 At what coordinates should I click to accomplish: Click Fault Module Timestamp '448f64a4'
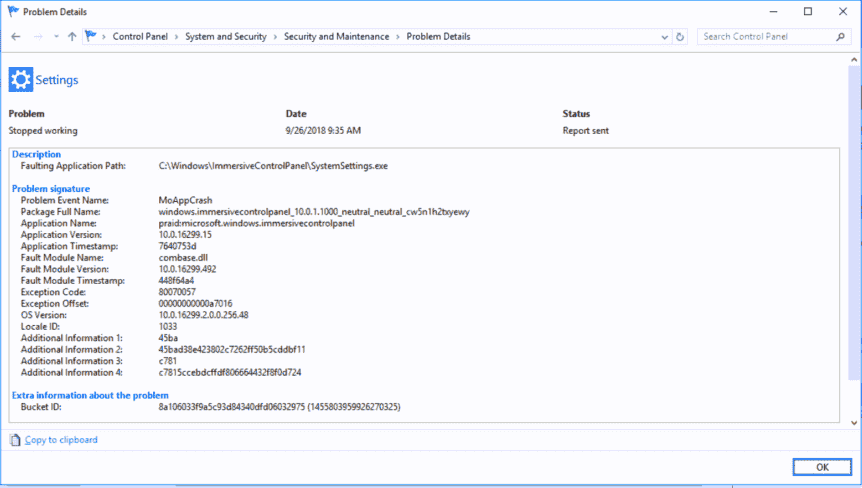pyautogui.click(x=176, y=281)
